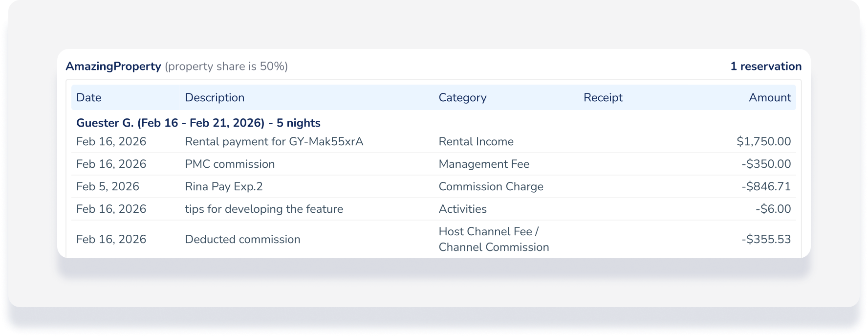Image resolution: width=868 pixels, height=336 pixels.
Task: Click the Management Fee category cell
Action: (x=484, y=164)
